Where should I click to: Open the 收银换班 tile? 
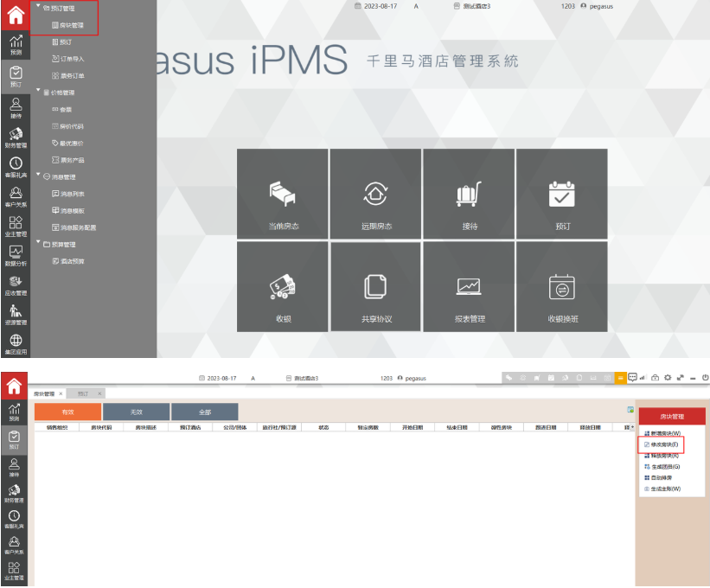click(562, 286)
